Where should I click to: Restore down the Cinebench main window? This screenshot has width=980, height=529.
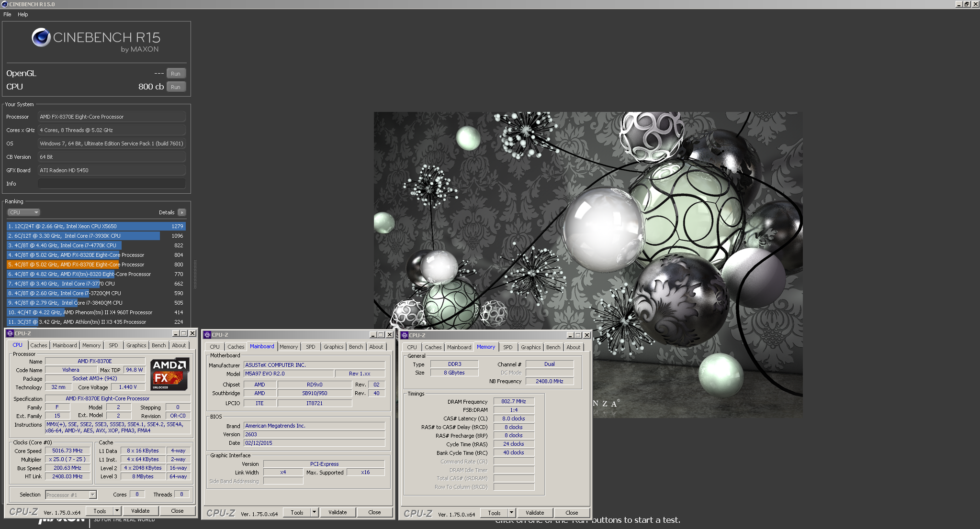967,4
